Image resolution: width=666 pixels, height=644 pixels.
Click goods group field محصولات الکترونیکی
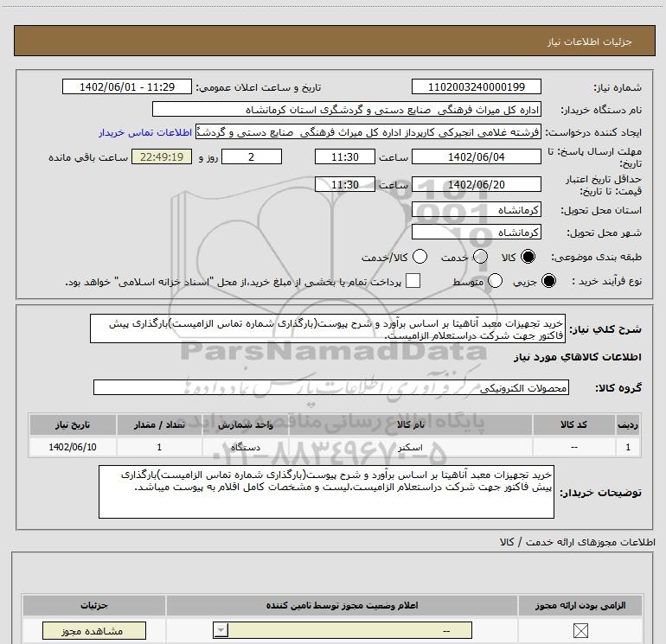pyautogui.click(x=331, y=387)
